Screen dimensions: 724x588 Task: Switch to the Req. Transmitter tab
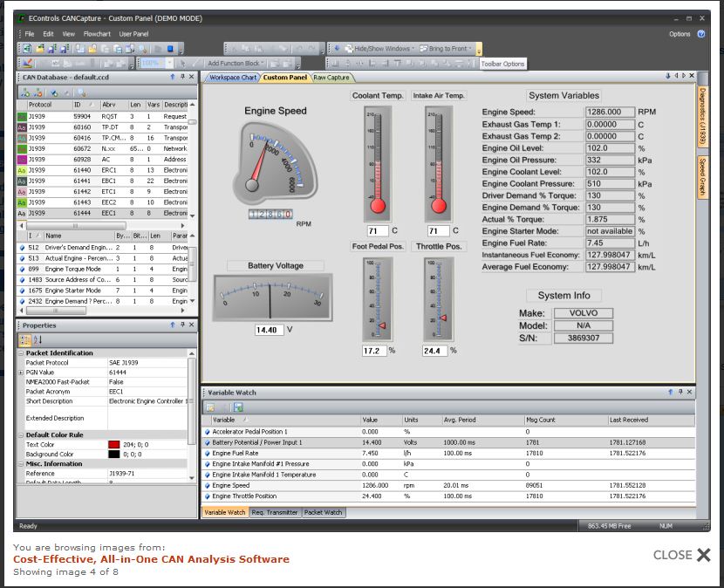pos(275,513)
